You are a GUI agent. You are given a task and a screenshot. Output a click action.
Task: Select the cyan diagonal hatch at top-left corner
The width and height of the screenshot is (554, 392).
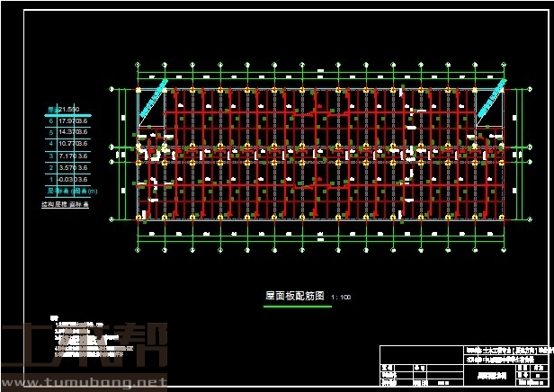[155, 98]
